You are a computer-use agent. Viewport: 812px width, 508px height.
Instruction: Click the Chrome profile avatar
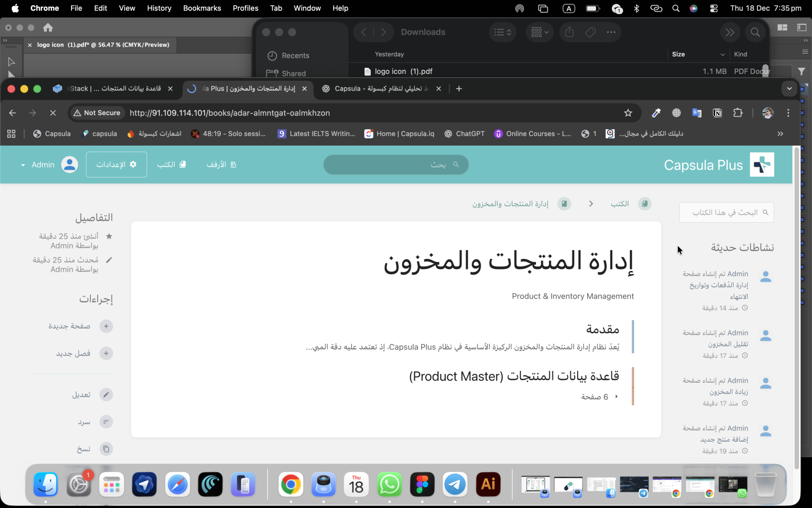768,113
